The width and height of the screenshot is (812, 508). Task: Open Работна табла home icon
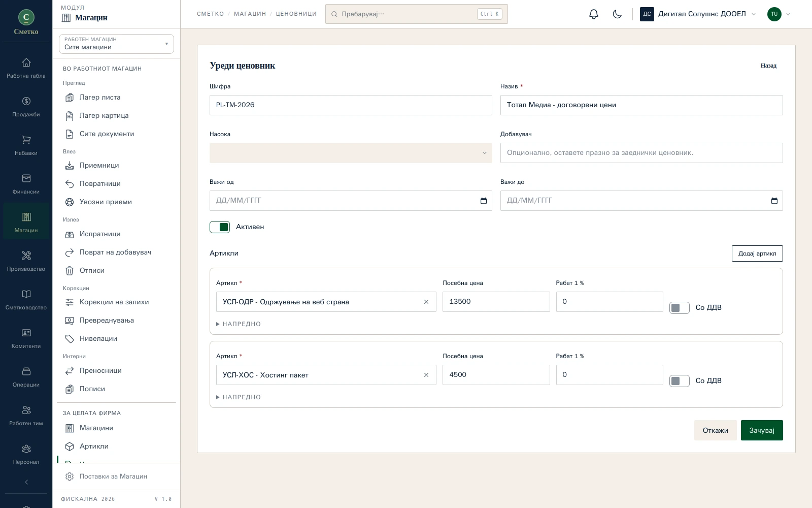click(26, 62)
